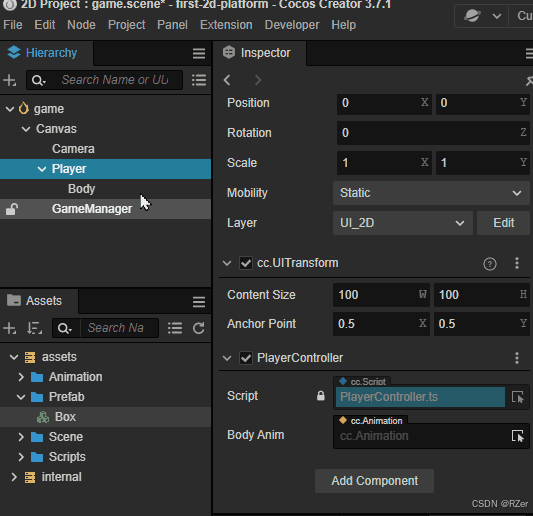Open the Hierarchy panel hamburger menu
The height and width of the screenshot is (516, 533).
(x=199, y=53)
